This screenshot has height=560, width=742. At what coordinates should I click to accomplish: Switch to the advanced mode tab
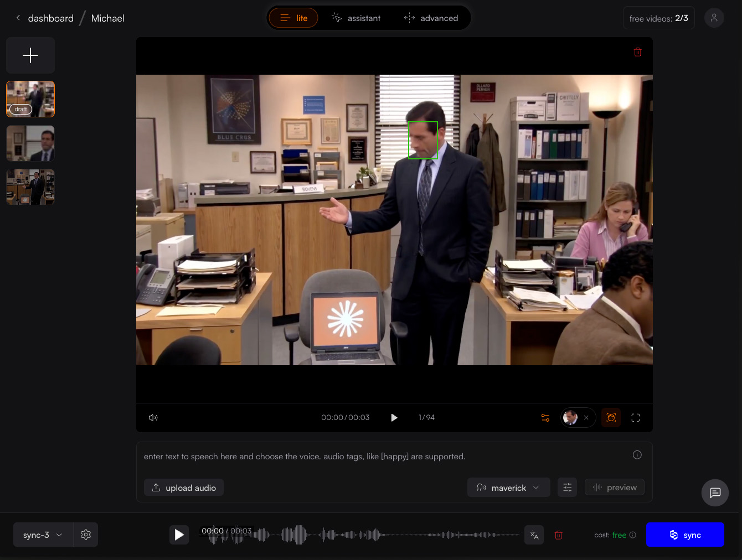coord(431,18)
